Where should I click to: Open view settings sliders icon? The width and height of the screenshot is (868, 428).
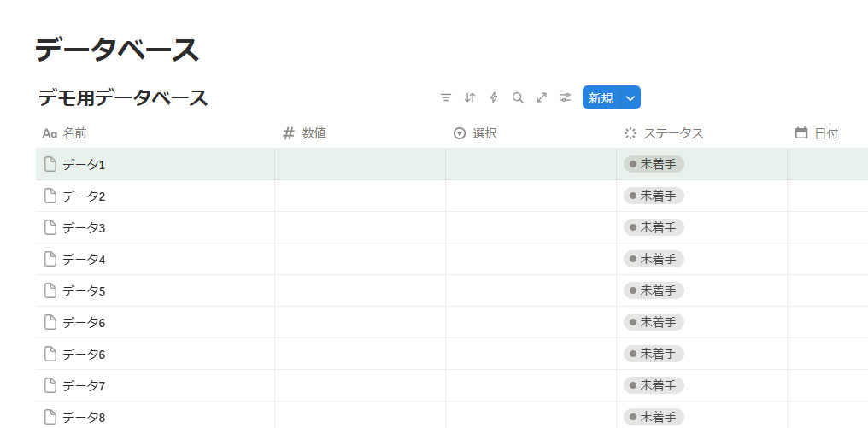tap(565, 97)
